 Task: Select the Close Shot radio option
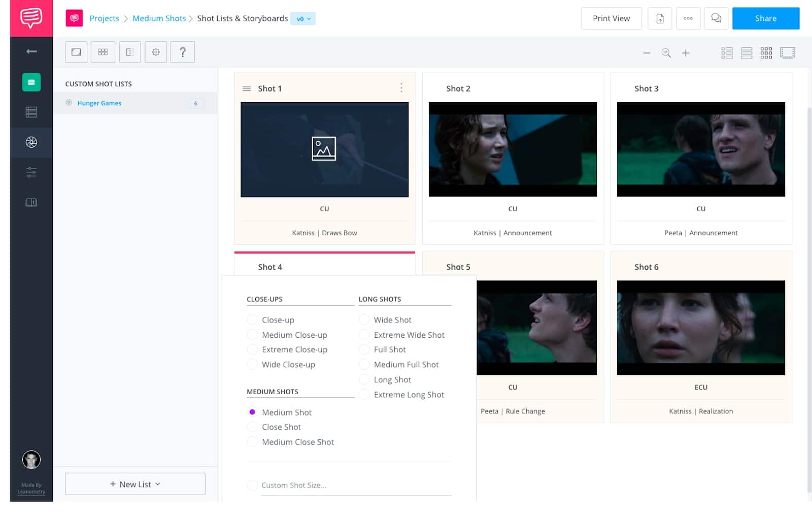(x=252, y=427)
